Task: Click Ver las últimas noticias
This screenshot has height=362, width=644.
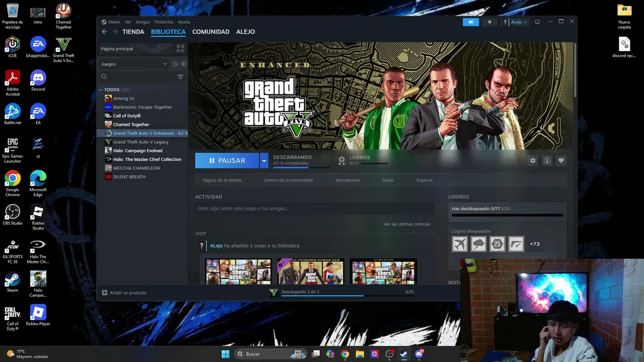Action: 407,224
